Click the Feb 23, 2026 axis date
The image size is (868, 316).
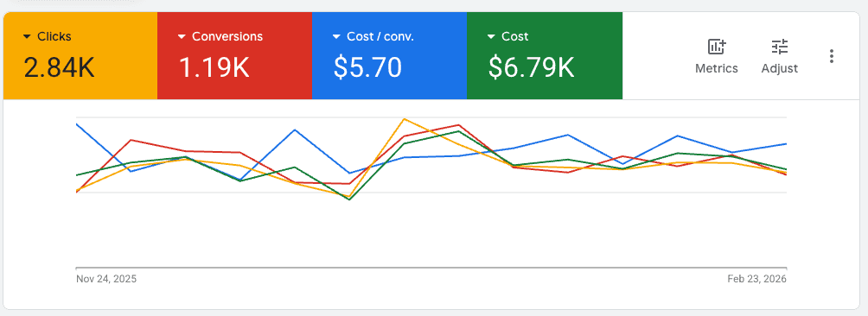coord(756,279)
